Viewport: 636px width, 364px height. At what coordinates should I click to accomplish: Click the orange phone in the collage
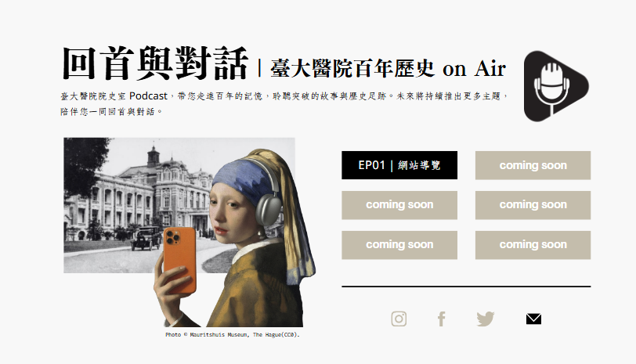pyautogui.click(x=179, y=260)
